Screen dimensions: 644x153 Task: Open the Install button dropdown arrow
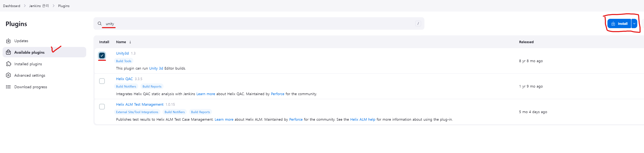(634, 23)
